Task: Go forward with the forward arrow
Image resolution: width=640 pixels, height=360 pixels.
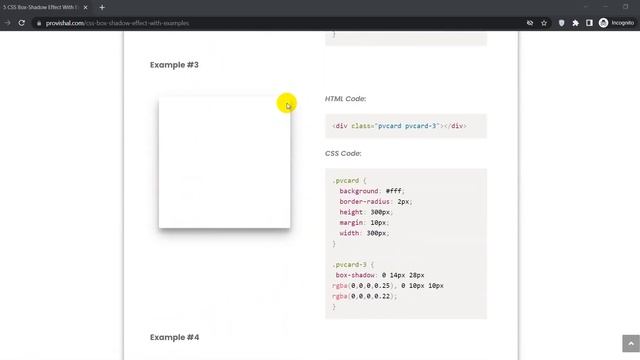Action: click(7, 23)
